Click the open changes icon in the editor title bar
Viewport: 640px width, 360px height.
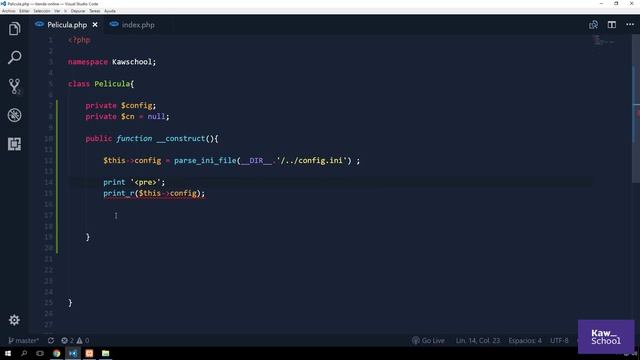click(x=593, y=25)
